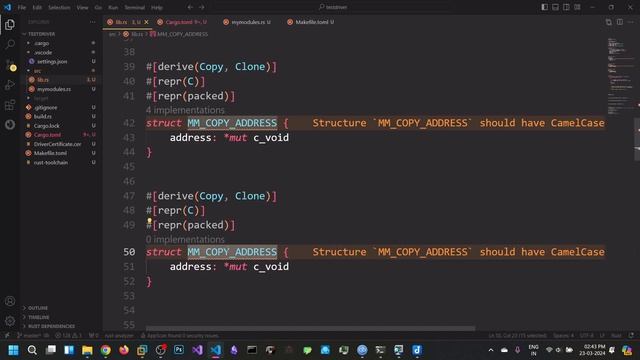Viewport: 640px width, 360px height.
Task: Toggle the secondary side bar layout icon
Action: (567, 7)
